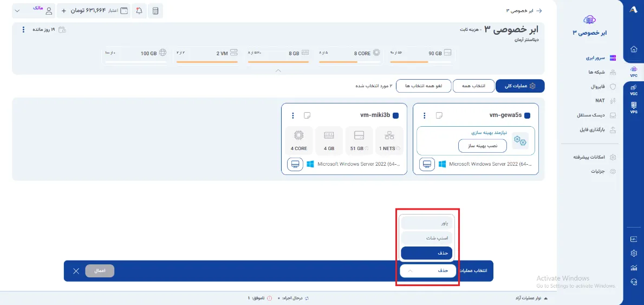This screenshot has height=305, width=644.
Task: Click the globe icon beside 100 GB
Action: [162, 53]
